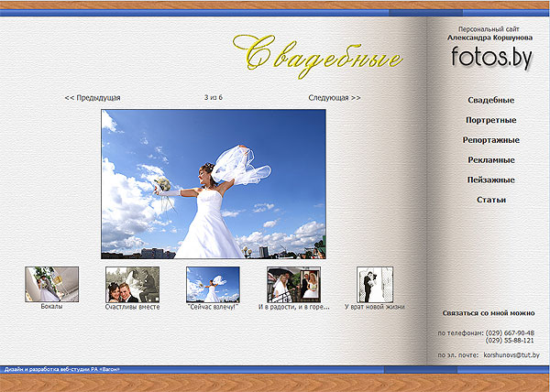
Task: Open the Свадебные menu section
Action: pos(490,100)
